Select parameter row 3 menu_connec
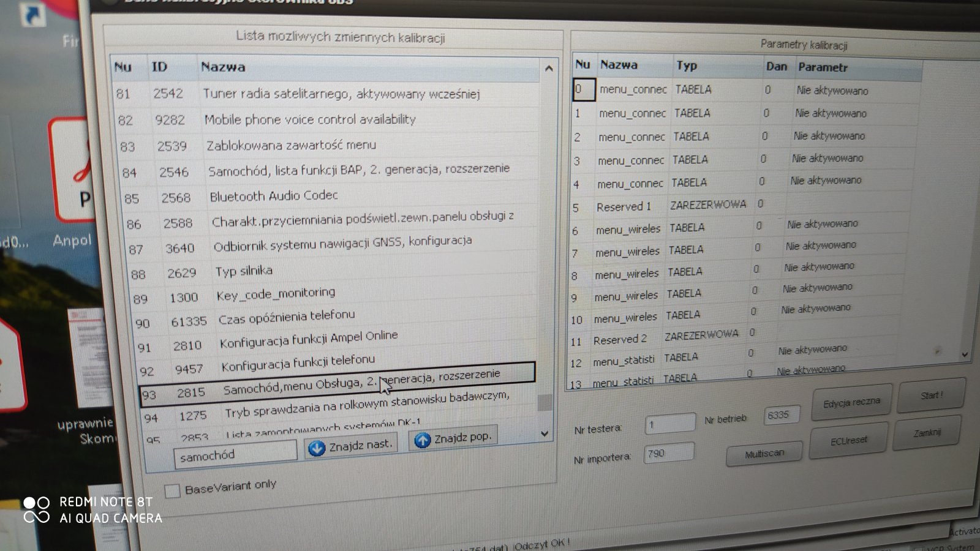This screenshot has width=980, height=551. tap(744, 160)
